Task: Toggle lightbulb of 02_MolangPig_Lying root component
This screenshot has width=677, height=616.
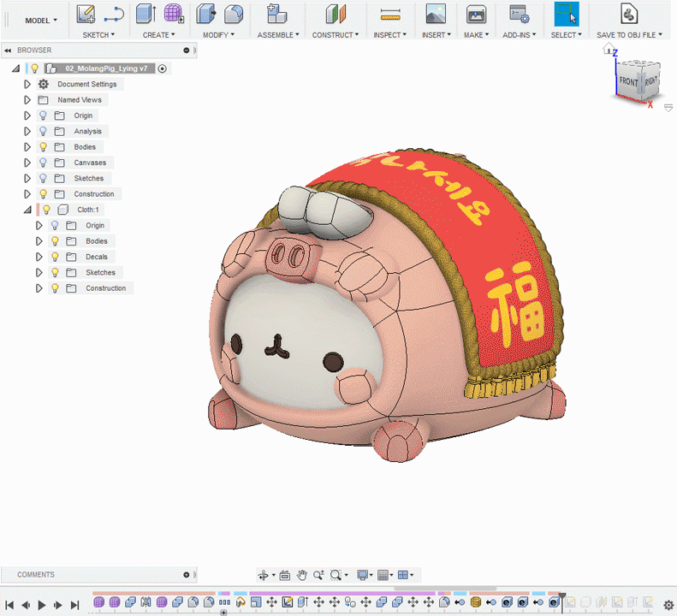Action: click(x=34, y=68)
